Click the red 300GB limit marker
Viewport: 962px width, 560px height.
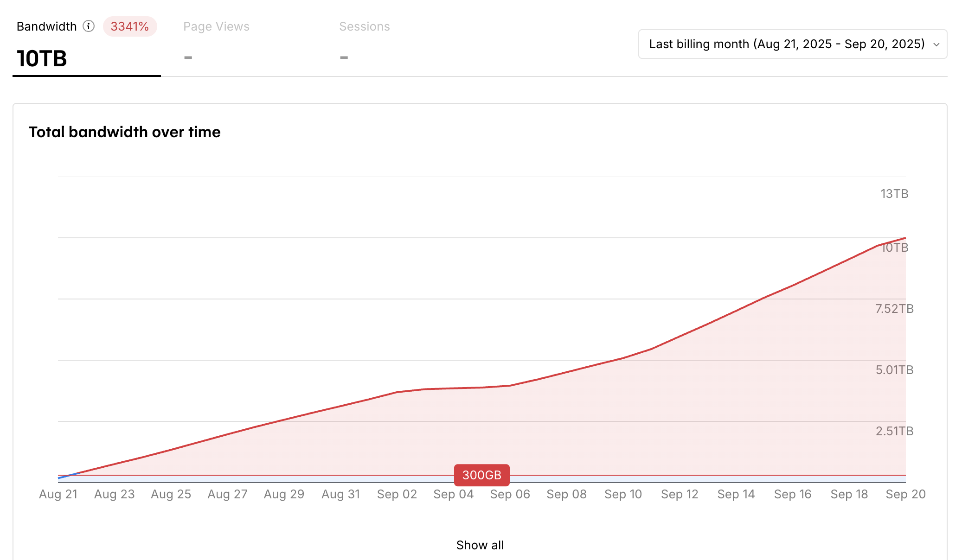point(481,475)
